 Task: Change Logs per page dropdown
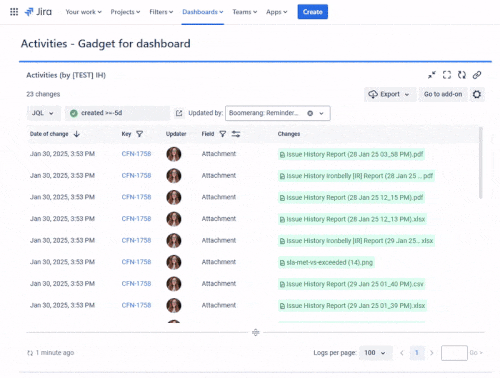click(375, 353)
